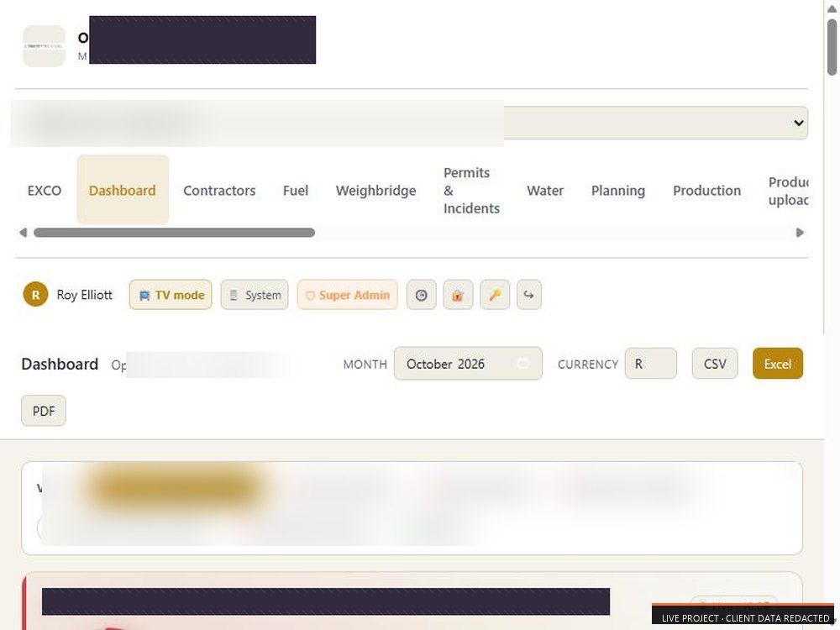Click the October 2026 month field
Screen dimensions: 840x630
coord(468,364)
